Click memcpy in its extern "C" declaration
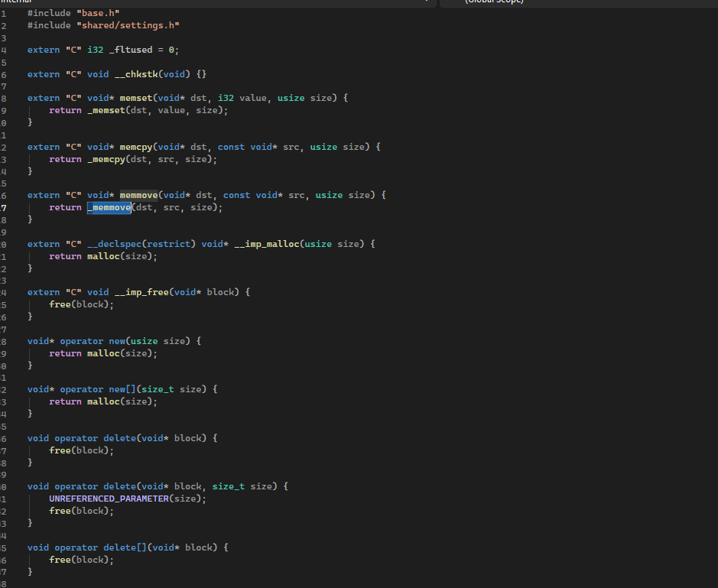The image size is (718, 588). (x=136, y=147)
